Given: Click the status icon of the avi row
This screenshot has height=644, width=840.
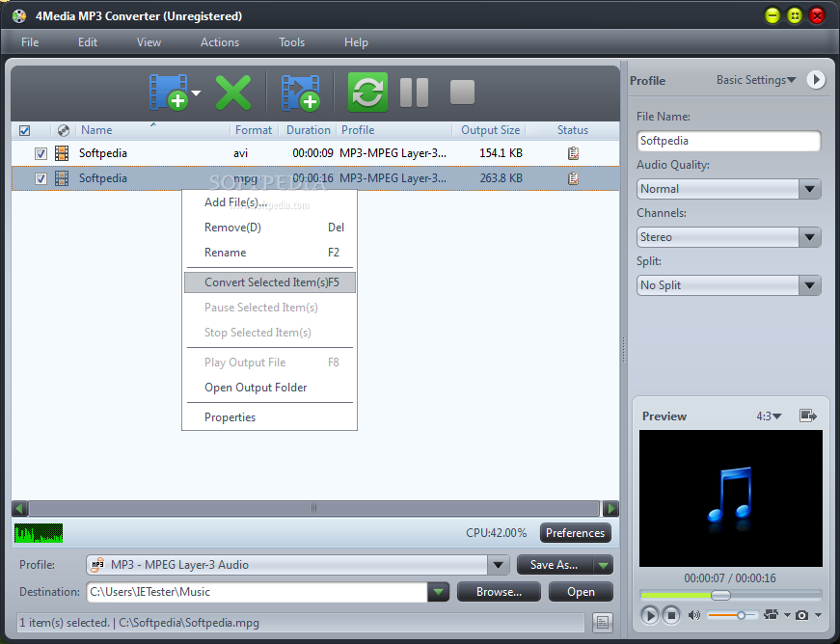Looking at the screenshot, I should (x=573, y=153).
